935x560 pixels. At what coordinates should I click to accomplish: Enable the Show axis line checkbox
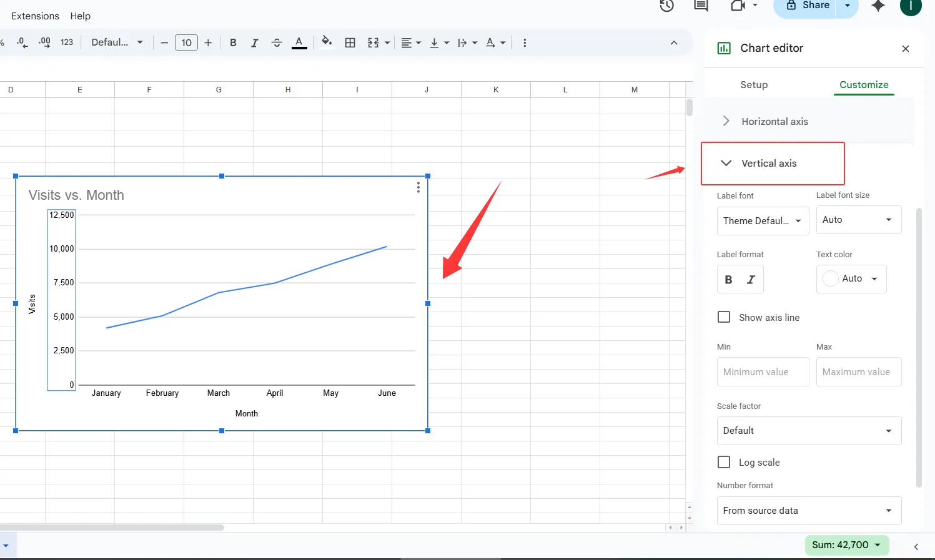tap(724, 317)
